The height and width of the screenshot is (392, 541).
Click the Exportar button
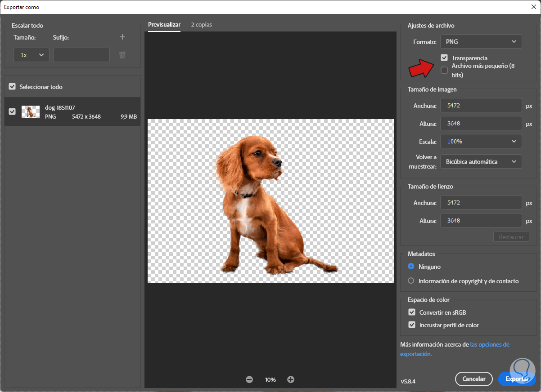[x=517, y=379]
